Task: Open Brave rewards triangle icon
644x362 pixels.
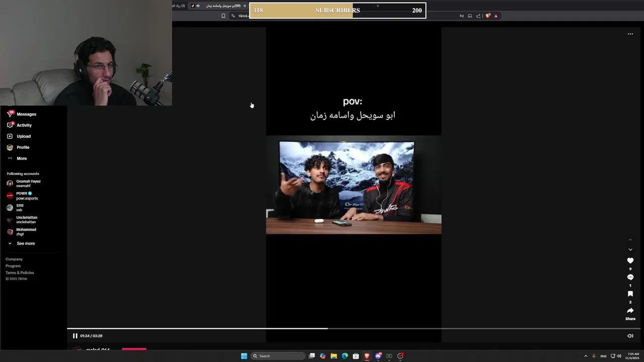Action: [496, 16]
